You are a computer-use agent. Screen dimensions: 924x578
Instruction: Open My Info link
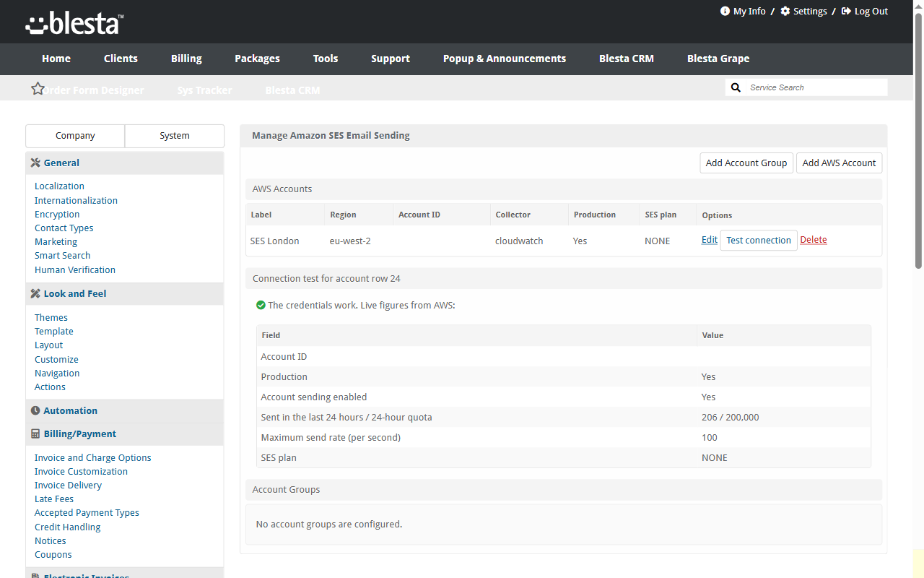pos(749,11)
